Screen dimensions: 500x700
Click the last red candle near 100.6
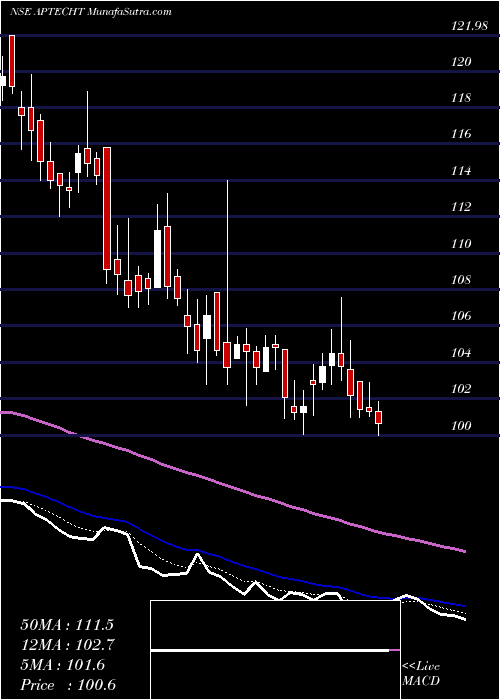[379, 417]
